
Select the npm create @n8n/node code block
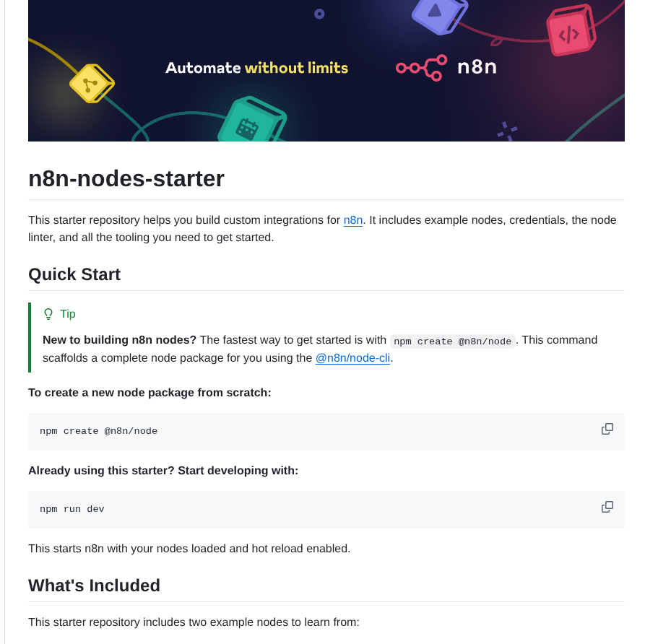click(99, 431)
